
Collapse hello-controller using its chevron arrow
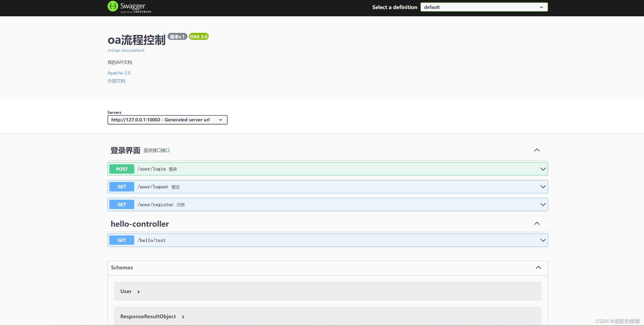point(537,224)
